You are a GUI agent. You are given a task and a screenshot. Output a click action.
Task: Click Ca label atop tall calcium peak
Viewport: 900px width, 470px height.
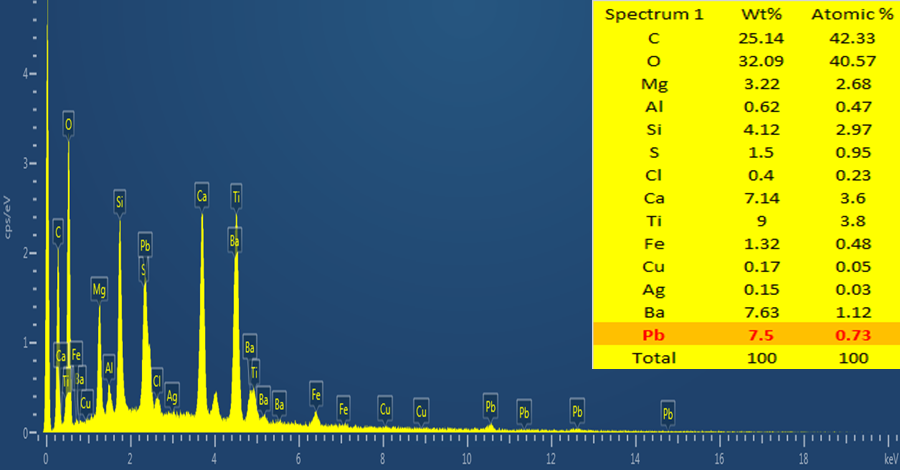[x=202, y=196]
